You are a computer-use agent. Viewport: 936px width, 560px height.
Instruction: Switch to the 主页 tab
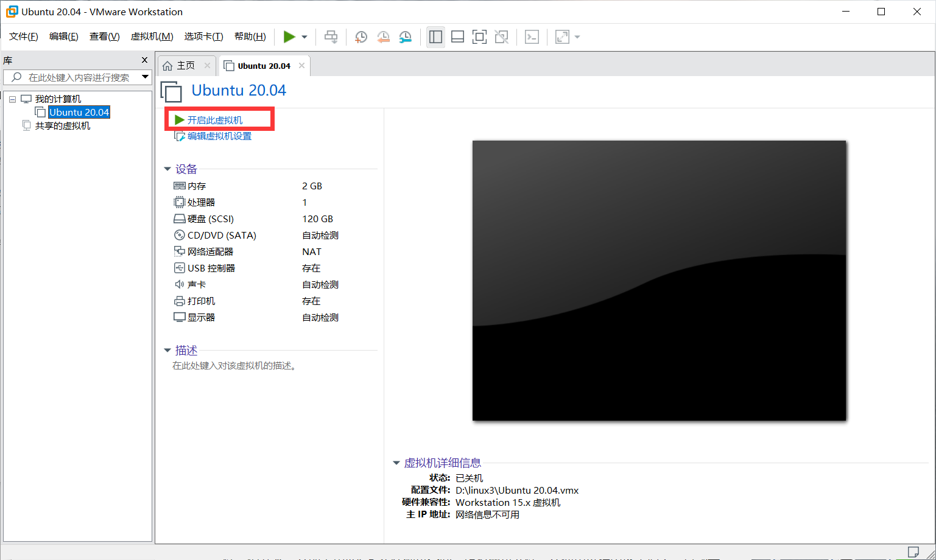(x=186, y=66)
